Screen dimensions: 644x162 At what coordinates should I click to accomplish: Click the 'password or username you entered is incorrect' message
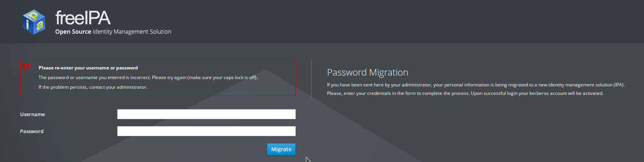click(148, 78)
